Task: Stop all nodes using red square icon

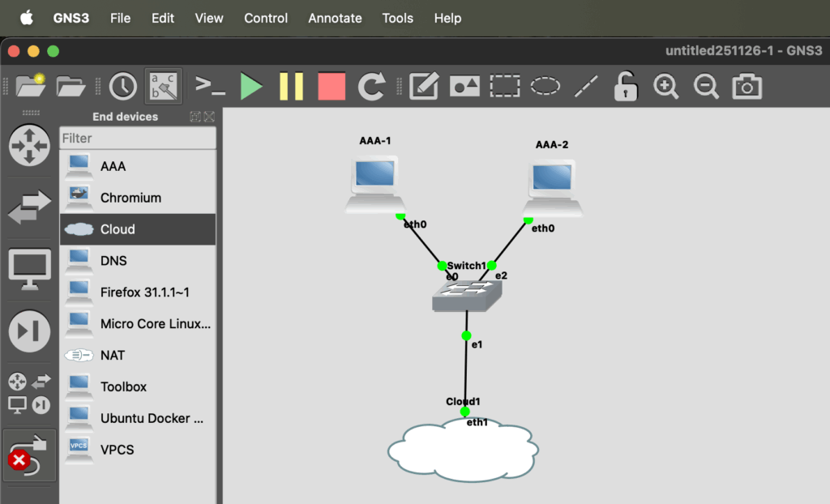Action: 332,86
